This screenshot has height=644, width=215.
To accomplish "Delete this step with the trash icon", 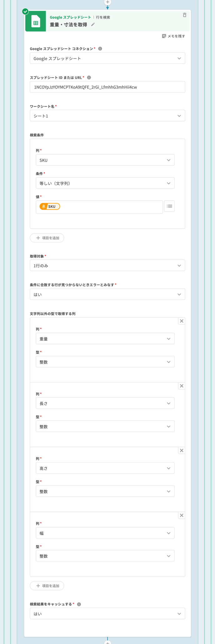I will coord(184,15).
